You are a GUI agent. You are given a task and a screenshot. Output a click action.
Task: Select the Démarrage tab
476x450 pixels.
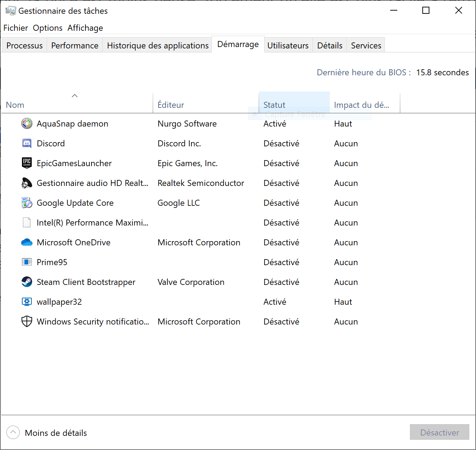click(x=238, y=44)
